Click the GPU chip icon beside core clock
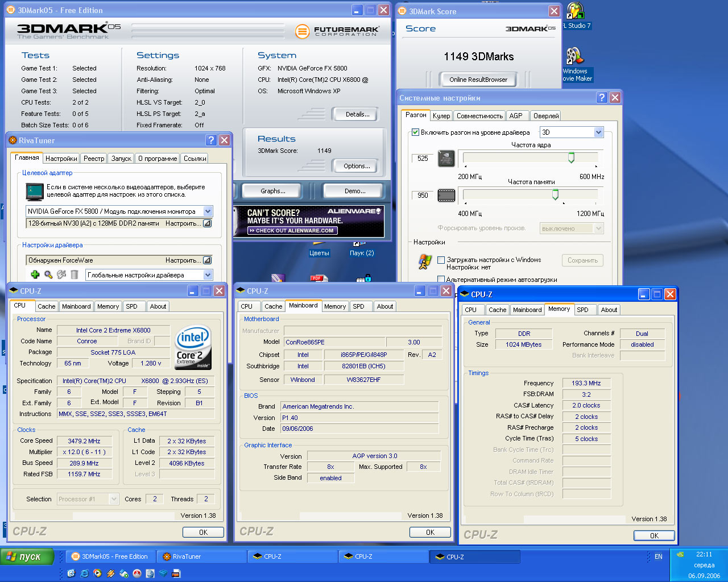This screenshot has height=582, width=728. pyautogui.click(x=446, y=159)
